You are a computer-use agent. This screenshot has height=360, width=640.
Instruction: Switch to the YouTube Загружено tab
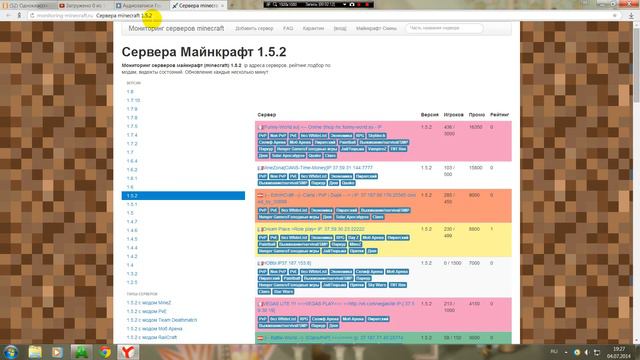84,6
